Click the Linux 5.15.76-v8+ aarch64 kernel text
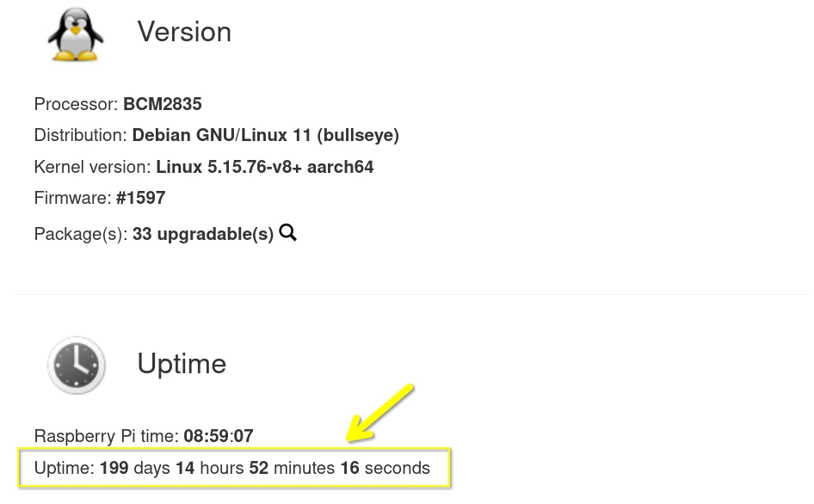Screen dimensions: 814x504 pos(264,167)
